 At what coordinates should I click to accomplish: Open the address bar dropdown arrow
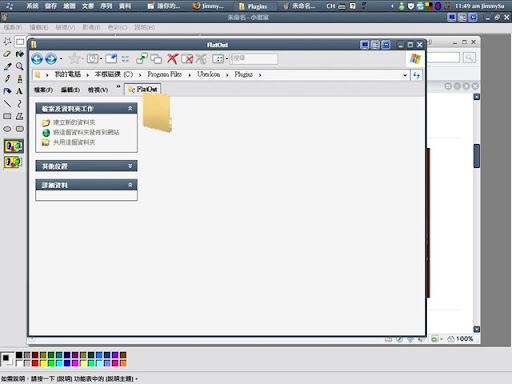tap(405, 75)
